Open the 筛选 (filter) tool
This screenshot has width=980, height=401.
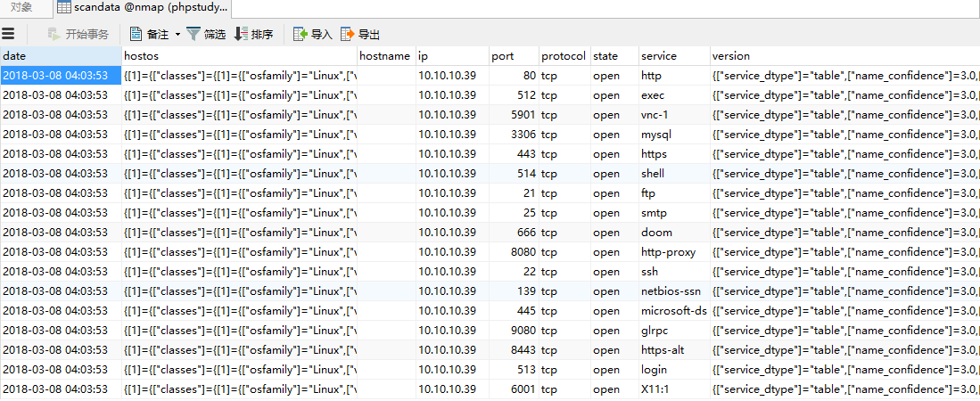pyautogui.click(x=206, y=34)
